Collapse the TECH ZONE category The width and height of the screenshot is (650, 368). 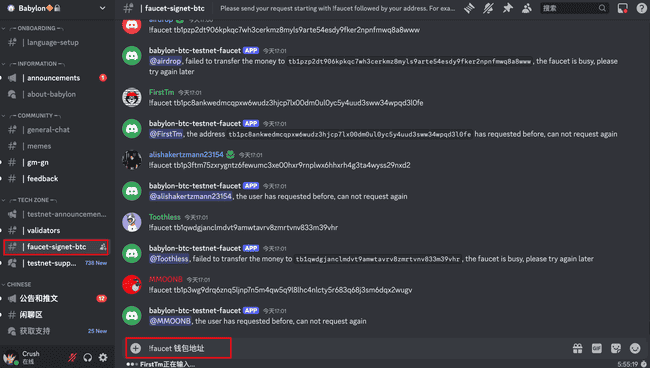[x=33, y=200]
